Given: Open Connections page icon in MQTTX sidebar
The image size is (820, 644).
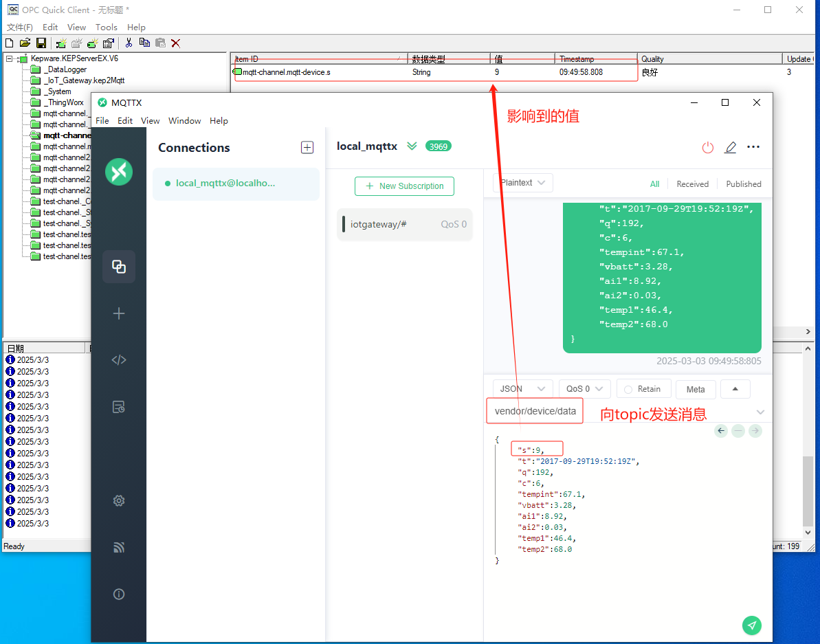Looking at the screenshot, I should 119,267.
